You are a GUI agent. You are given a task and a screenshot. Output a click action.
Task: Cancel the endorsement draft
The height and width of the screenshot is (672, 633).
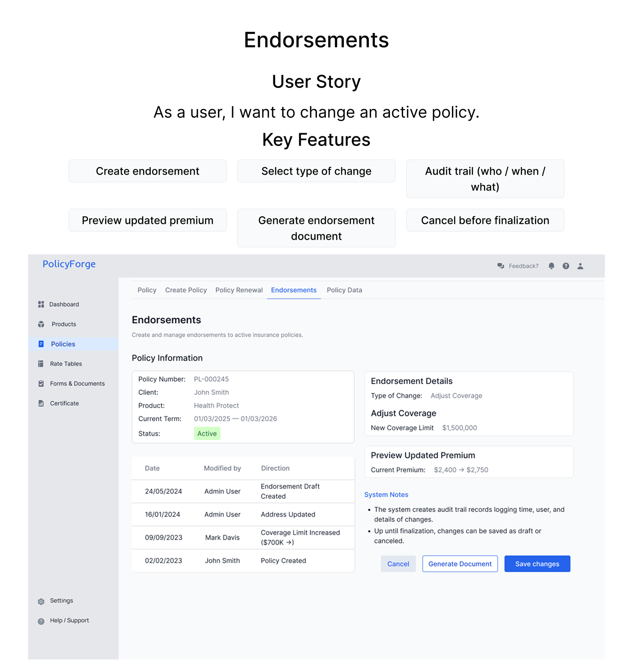coord(398,564)
